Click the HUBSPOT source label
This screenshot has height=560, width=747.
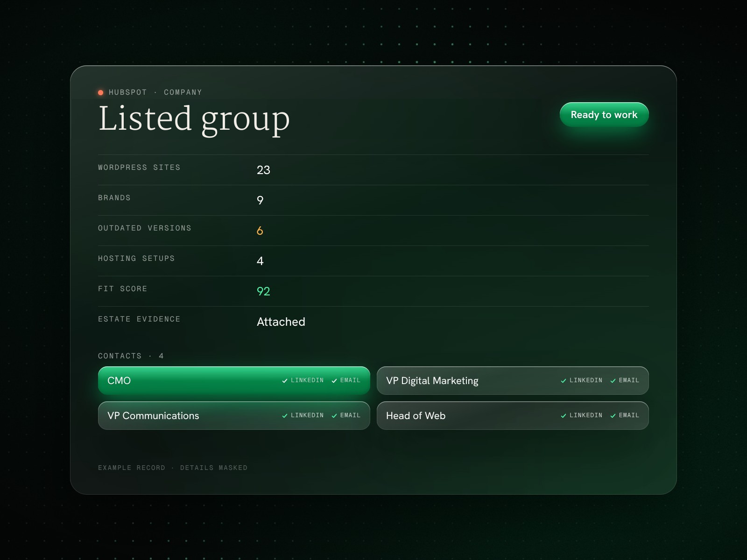tap(128, 92)
